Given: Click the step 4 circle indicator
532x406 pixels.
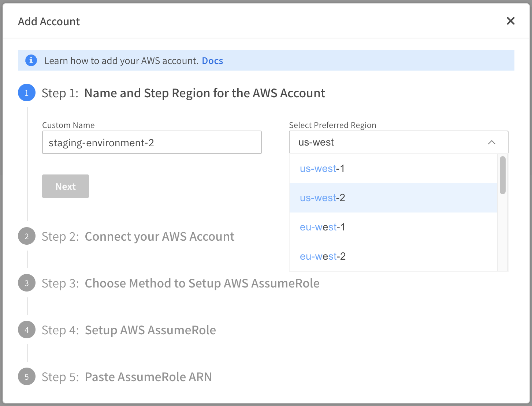Looking at the screenshot, I should click(x=27, y=330).
